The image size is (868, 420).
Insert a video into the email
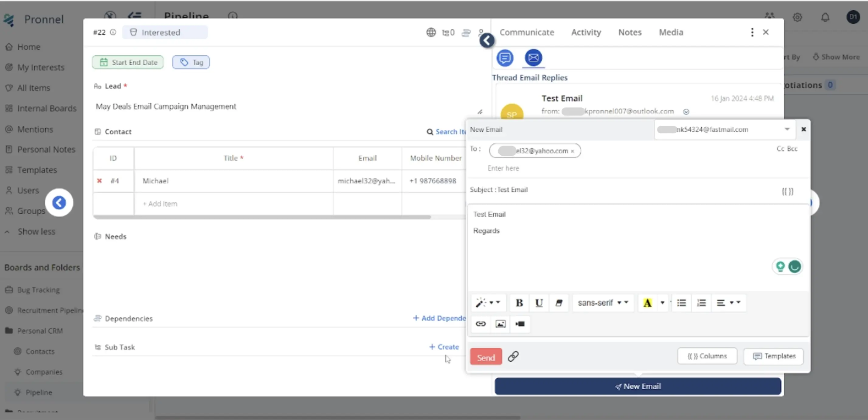click(520, 324)
